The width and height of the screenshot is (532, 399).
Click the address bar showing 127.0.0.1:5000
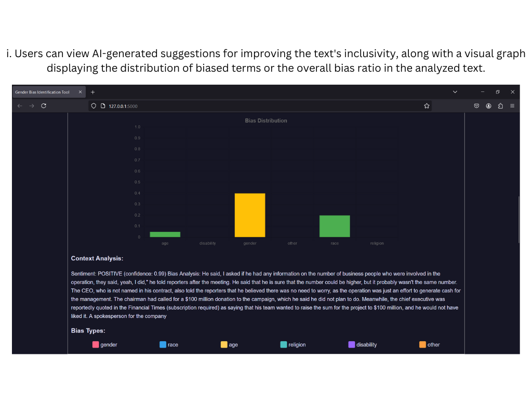tap(260, 106)
